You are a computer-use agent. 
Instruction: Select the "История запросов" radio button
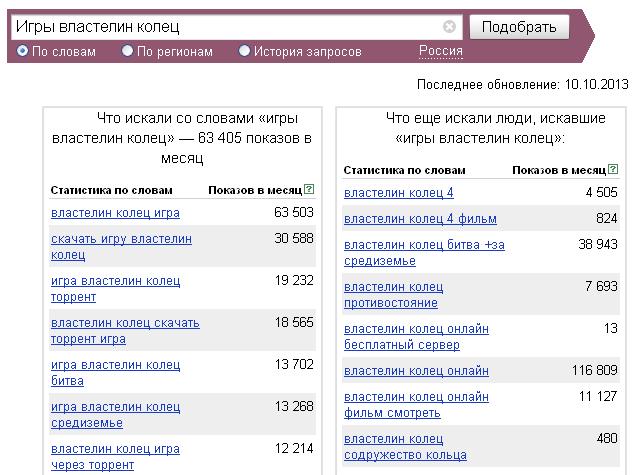point(244,51)
